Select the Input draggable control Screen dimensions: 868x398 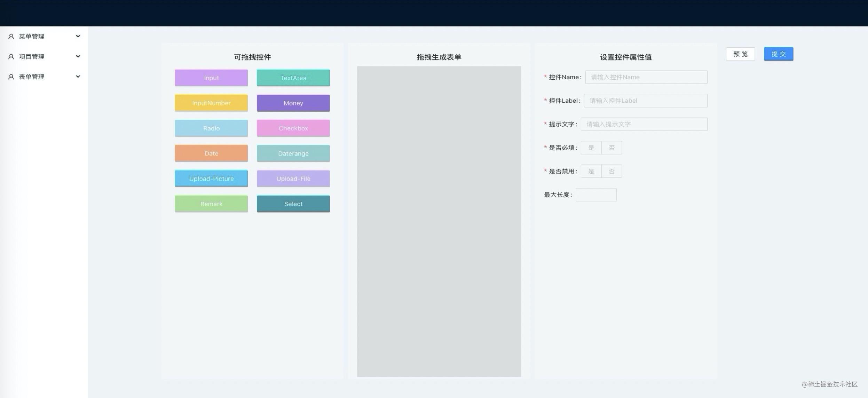211,78
